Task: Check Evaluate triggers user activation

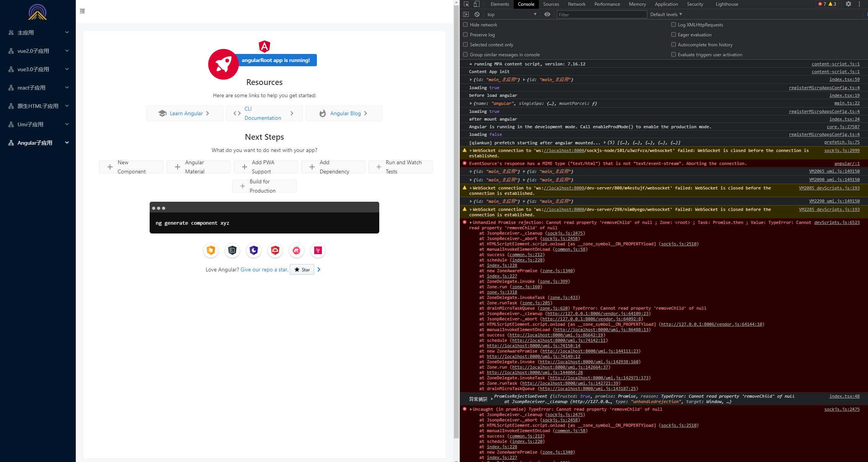Action: (x=674, y=54)
